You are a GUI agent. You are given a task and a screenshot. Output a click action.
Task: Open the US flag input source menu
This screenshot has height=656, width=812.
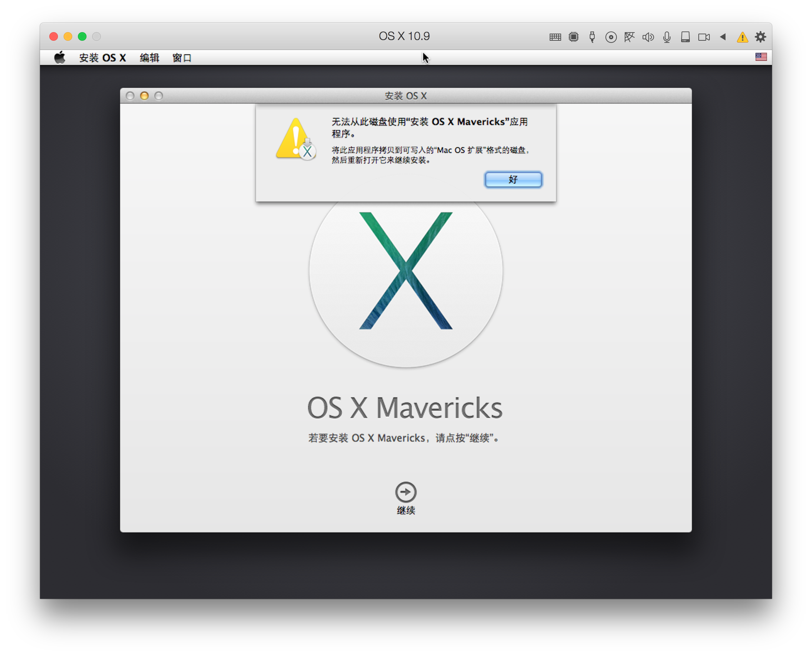(x=761, y=57)
